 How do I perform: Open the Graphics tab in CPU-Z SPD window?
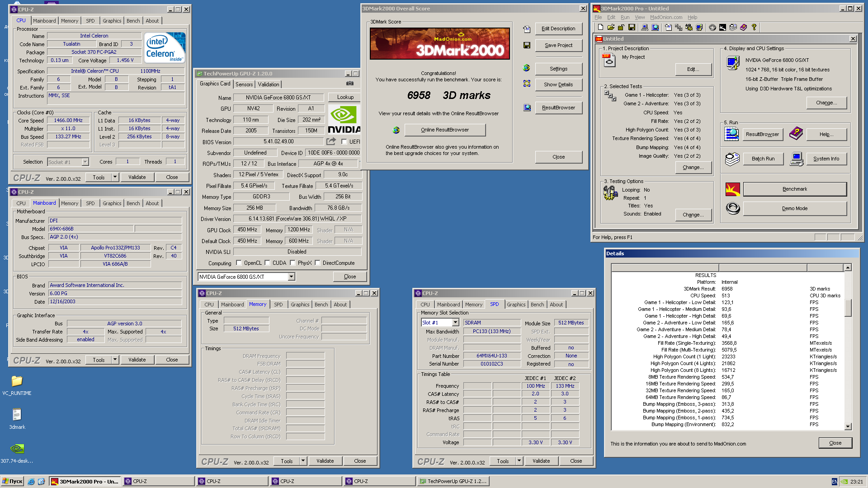[516, 305]
